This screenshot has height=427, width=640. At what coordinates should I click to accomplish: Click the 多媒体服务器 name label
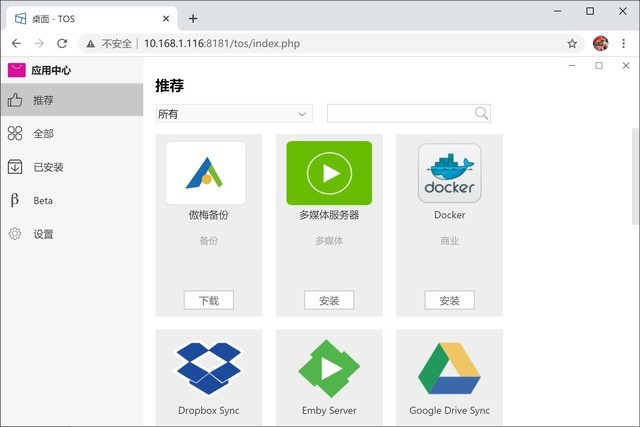329,215
